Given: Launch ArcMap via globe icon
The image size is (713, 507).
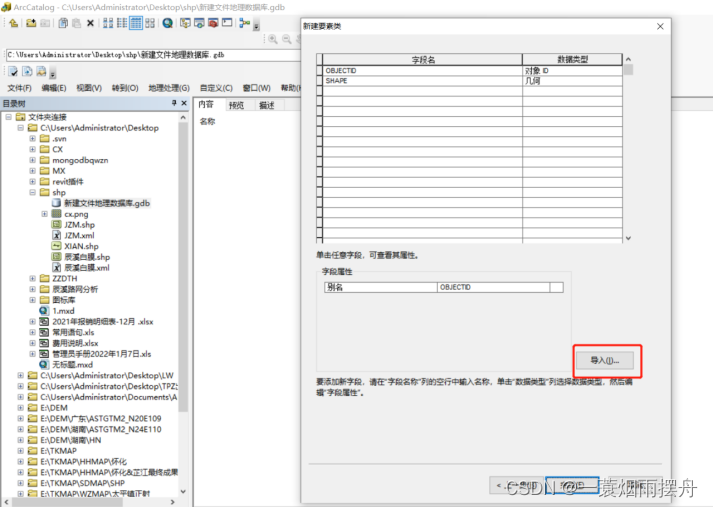Looking at the screenshot, I should pyautogui.click(x=167, y=23).
